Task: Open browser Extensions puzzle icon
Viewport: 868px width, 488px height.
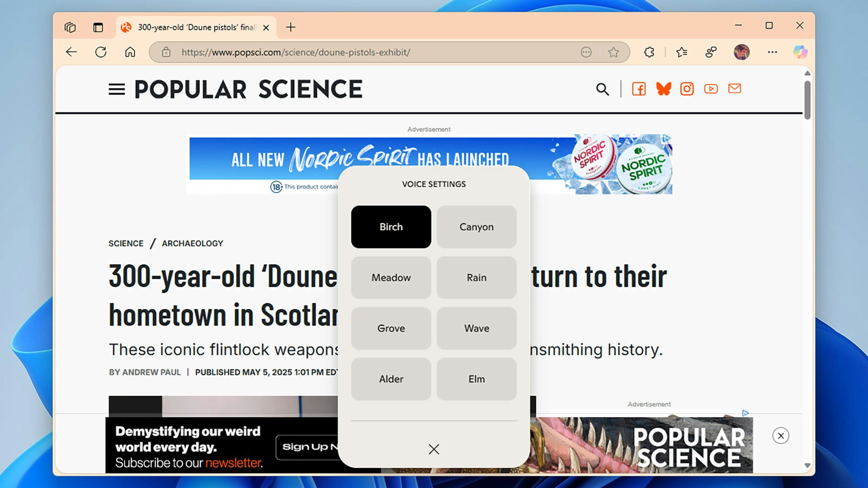Action: click(x=649, y=52)
